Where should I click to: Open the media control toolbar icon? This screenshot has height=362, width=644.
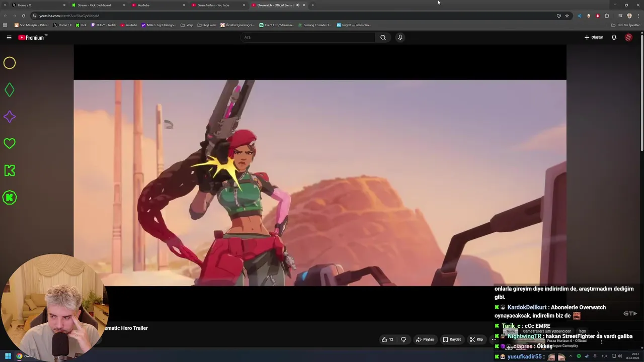[x=620, y=16]
